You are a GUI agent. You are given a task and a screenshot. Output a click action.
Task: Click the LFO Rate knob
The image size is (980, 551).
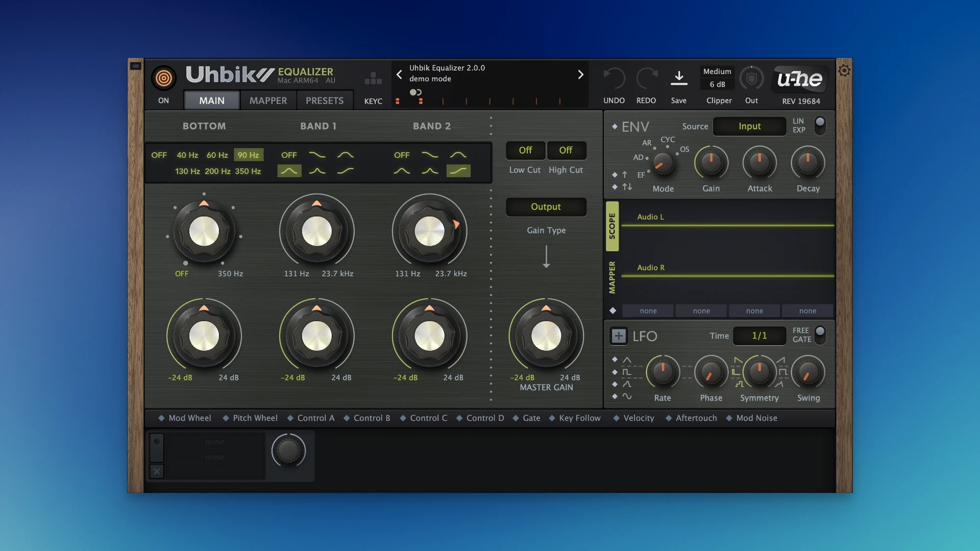coord(663,372)
